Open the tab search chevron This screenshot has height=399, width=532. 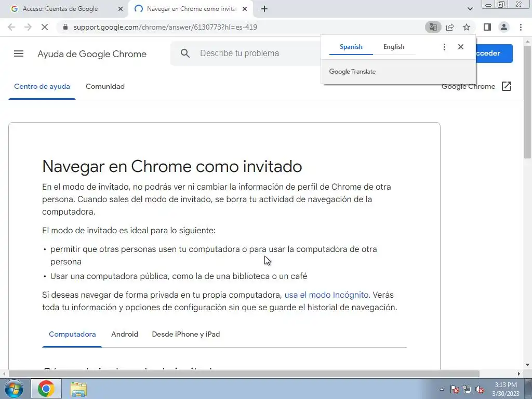(470, 9)
